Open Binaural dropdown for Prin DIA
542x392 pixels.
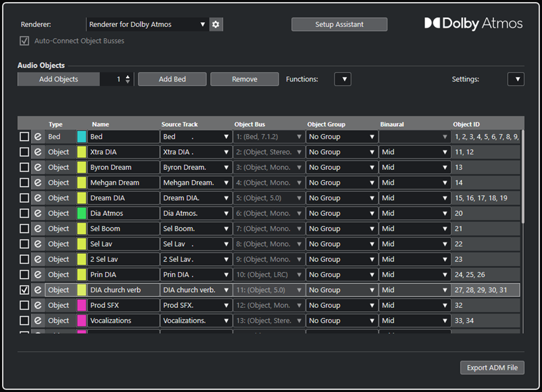(x=415, y=274)
